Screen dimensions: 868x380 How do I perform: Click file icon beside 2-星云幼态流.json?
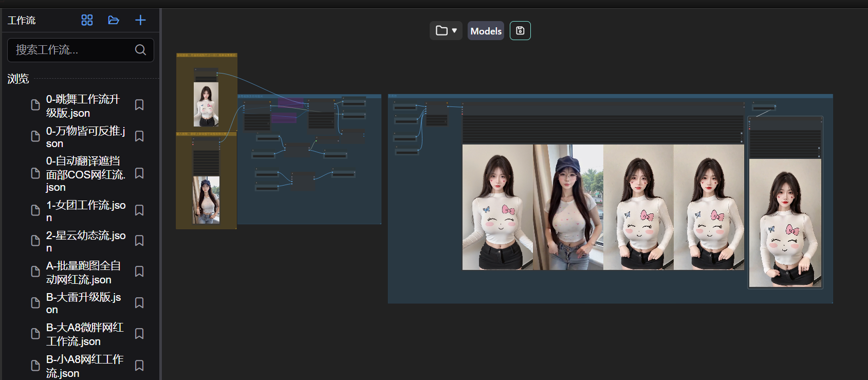click(x=35, y=241)
